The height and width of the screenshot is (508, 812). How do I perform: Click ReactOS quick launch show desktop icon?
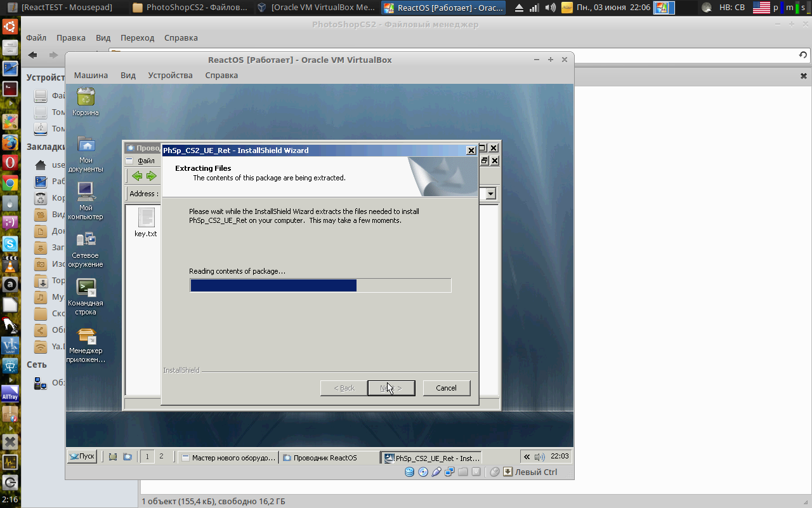coord(112,457)
